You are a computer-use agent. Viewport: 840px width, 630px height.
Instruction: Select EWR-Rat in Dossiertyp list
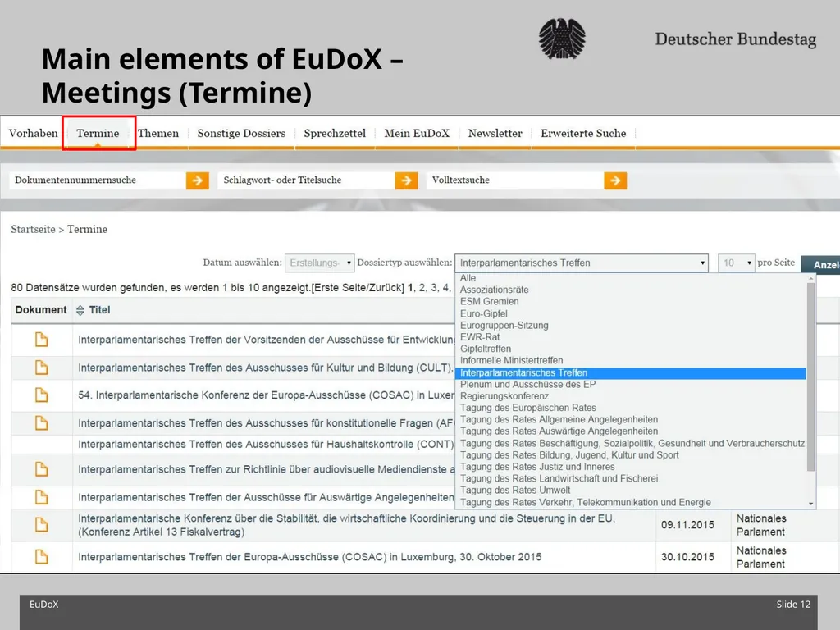[x=631, y=337]
